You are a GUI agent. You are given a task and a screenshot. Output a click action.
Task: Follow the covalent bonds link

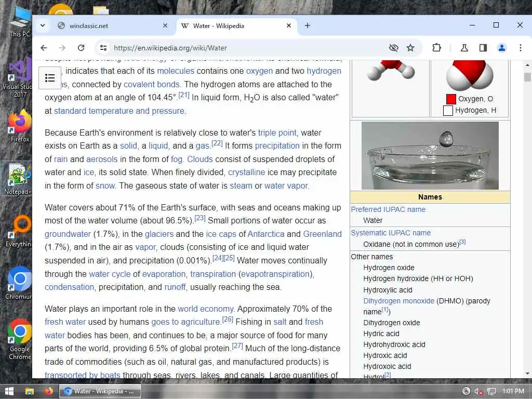point(152,84)
